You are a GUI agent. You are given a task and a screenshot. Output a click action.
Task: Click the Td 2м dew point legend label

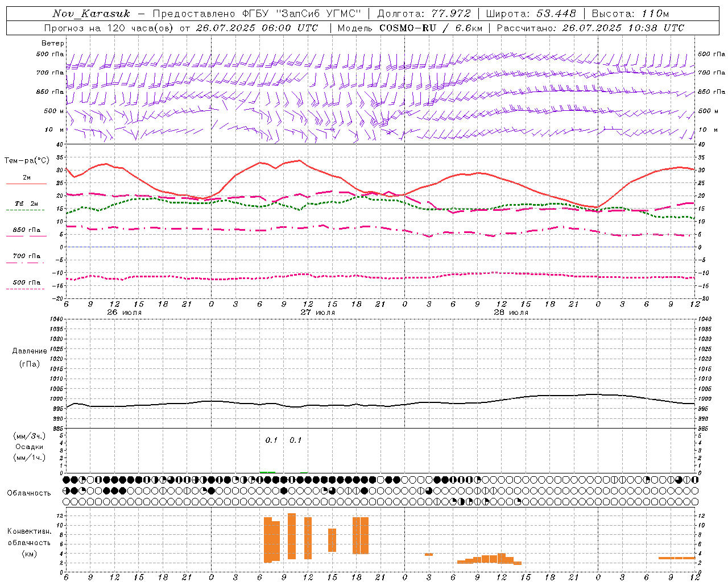(27, 203)
